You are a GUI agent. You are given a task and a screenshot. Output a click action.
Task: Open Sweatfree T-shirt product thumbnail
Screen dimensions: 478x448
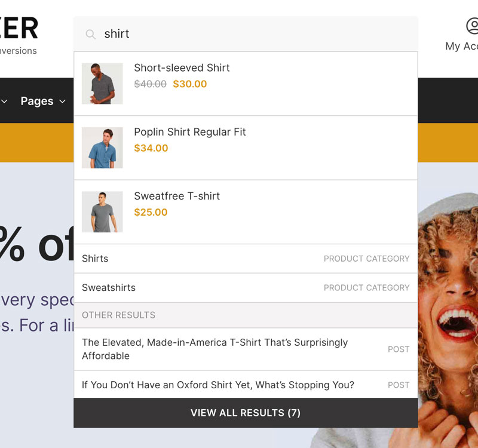[102, 212]
